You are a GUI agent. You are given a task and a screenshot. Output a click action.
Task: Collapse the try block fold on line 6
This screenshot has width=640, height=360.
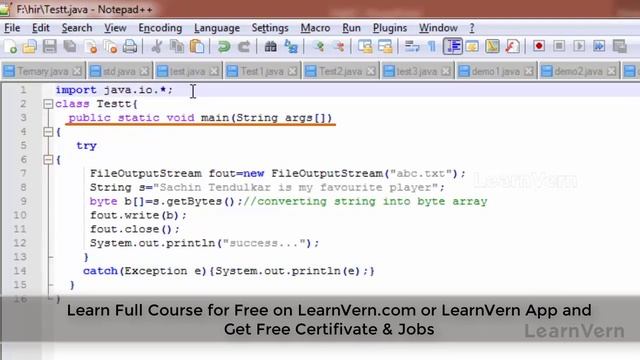[48, 160]
